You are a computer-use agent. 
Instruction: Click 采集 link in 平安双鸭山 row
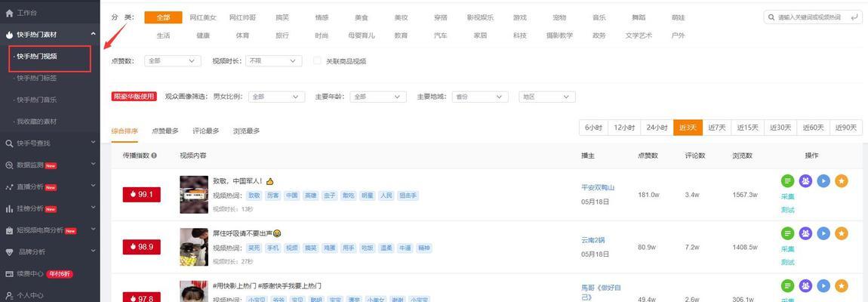pos(787,197)
